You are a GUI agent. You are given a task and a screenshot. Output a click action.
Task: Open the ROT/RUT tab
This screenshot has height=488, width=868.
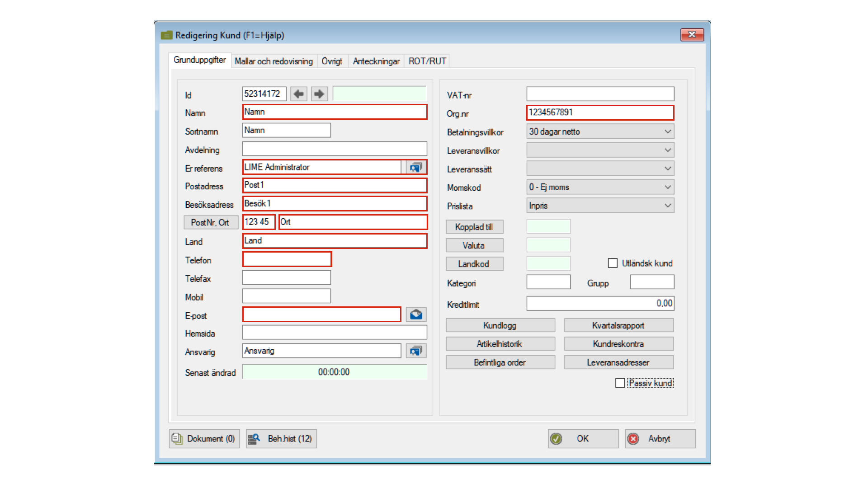pyautogui.click(x=427, y=61)
